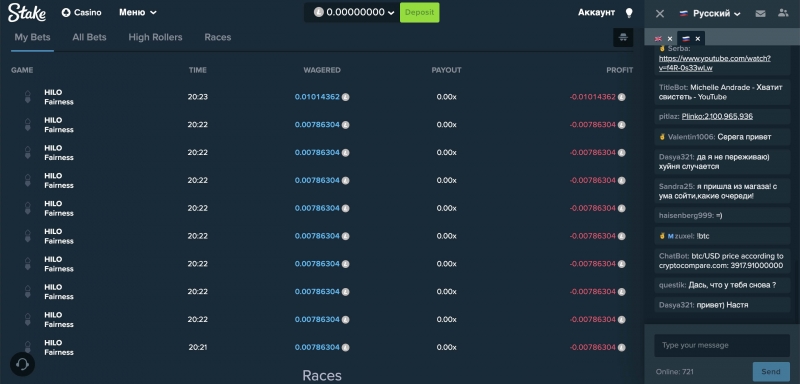Click the TitleBot Michelle Andrade message

(722, 92)
